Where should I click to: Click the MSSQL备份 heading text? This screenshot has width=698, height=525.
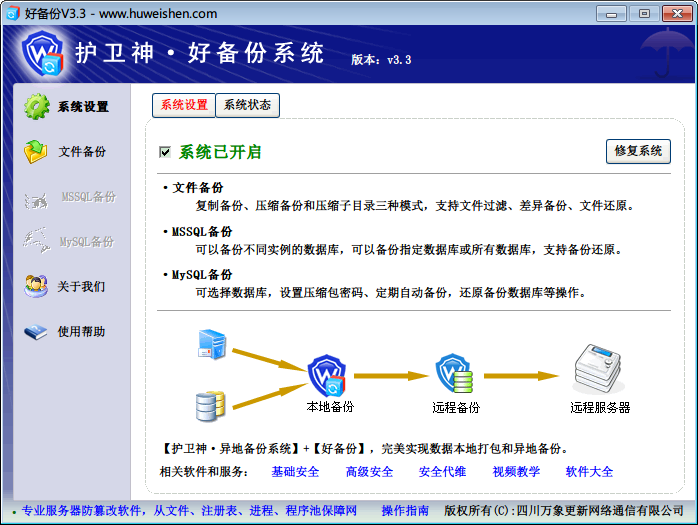(x=202, y=232)
